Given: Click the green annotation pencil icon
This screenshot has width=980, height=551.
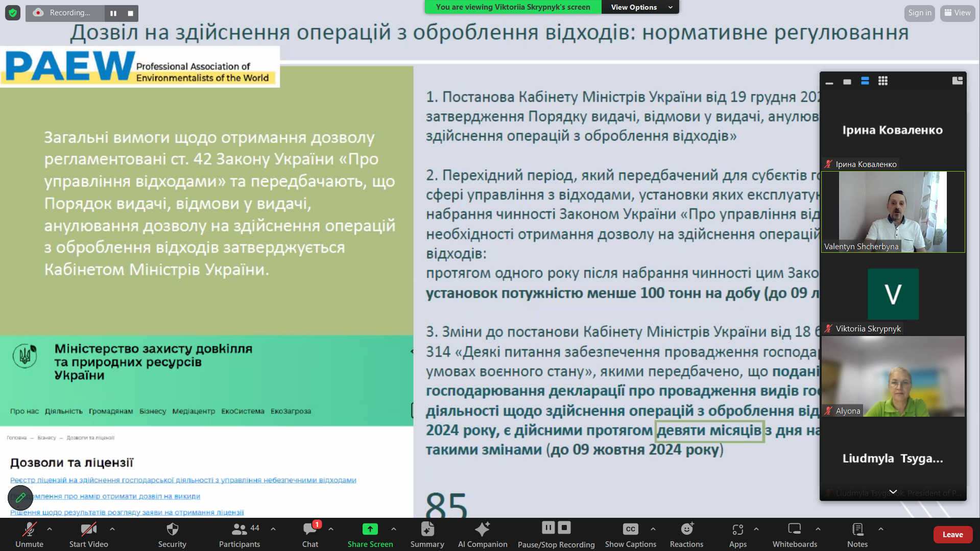Looking at the screenshot, I should [20, 497].
